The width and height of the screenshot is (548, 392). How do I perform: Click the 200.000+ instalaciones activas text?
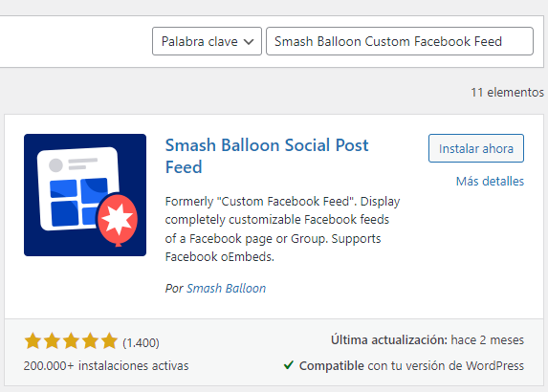pyautogui.click(x=106, y=366)
